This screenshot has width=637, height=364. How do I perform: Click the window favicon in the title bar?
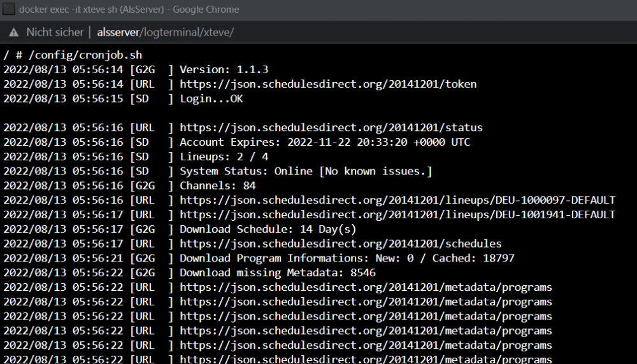9,9
